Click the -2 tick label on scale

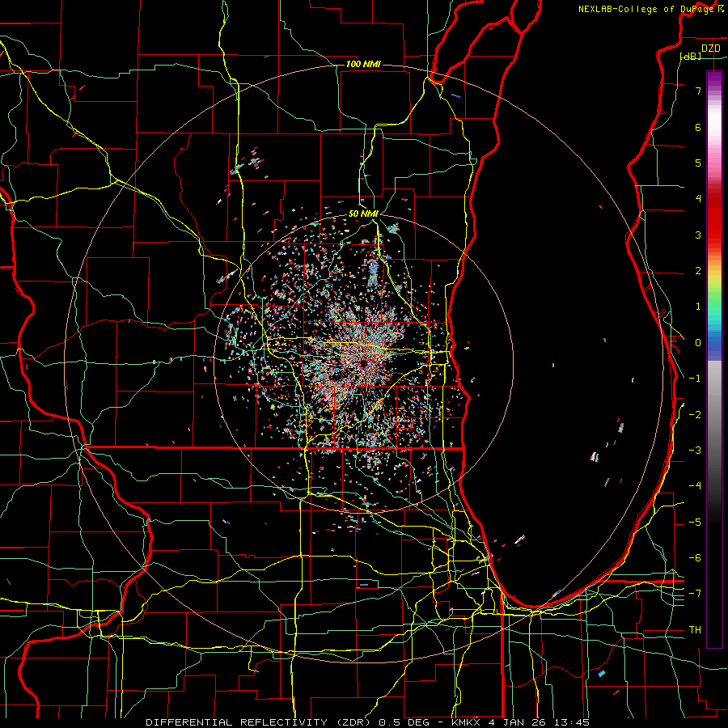pos(695,415)
